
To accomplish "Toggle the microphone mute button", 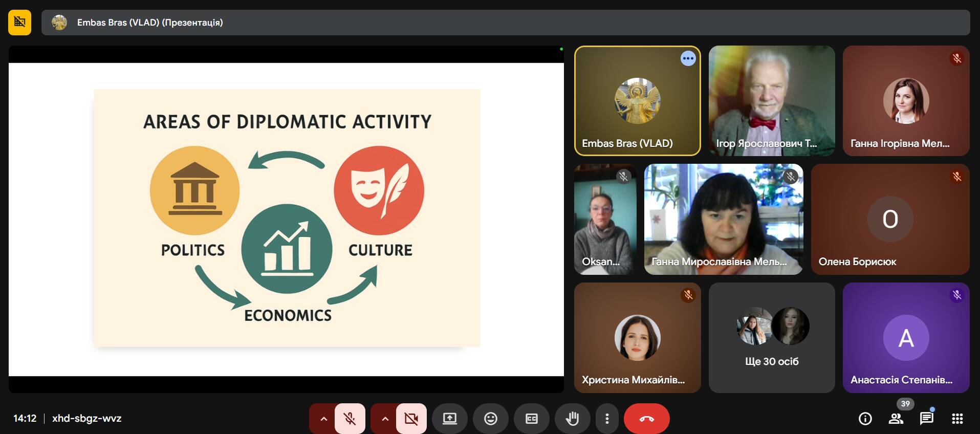I will point(350,419).
